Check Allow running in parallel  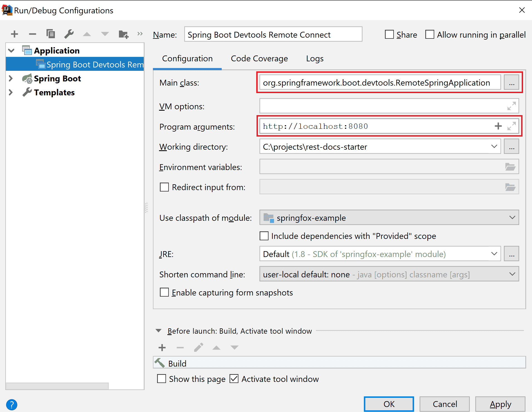pyautogui.click(x=430, y=35)
